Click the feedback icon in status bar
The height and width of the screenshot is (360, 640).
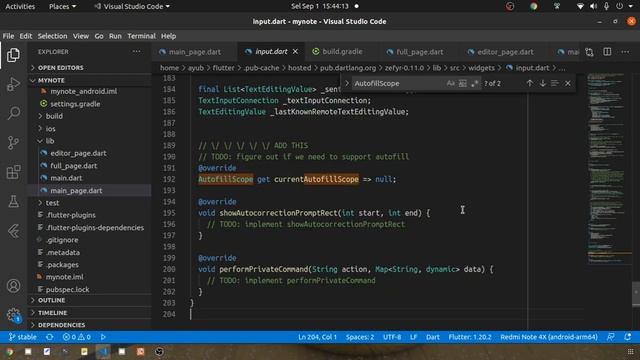[x=611, y=337]
